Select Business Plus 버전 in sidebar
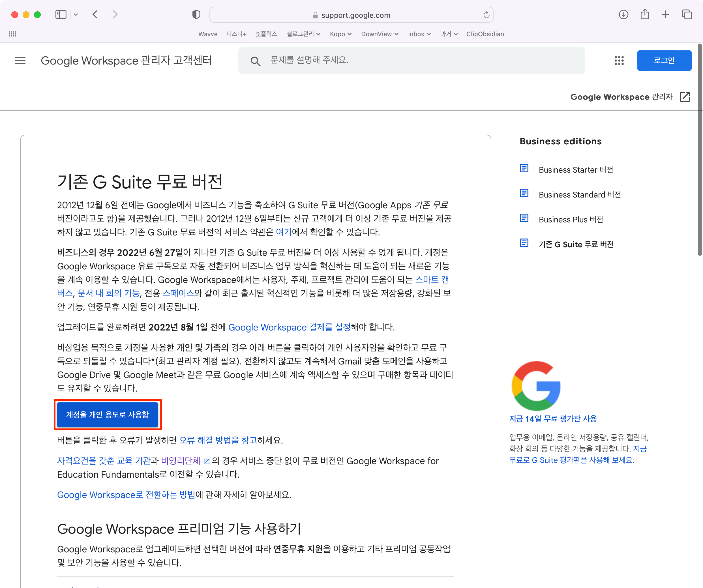 tap(571, 220)
